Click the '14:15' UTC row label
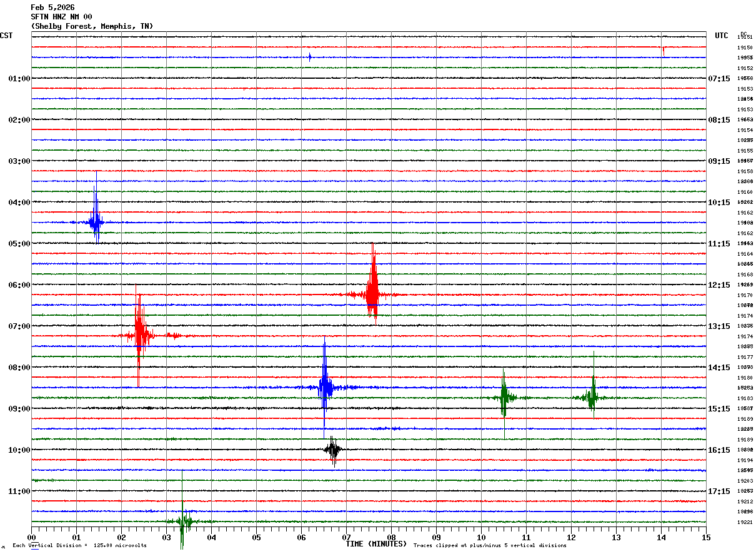Image resolution: width=756 pixels, height=554 pixels. [719, 368]
